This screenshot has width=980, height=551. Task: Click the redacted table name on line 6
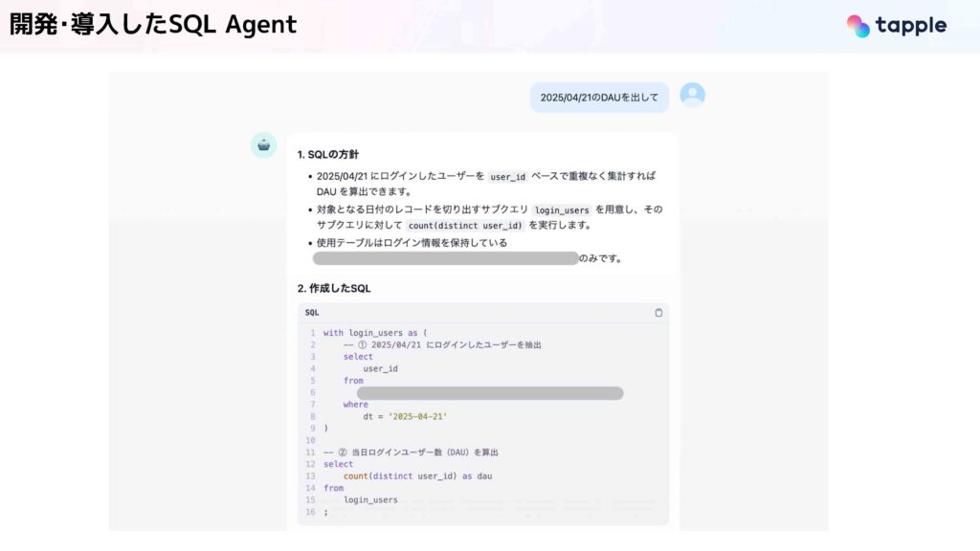(x=490, y=393)
